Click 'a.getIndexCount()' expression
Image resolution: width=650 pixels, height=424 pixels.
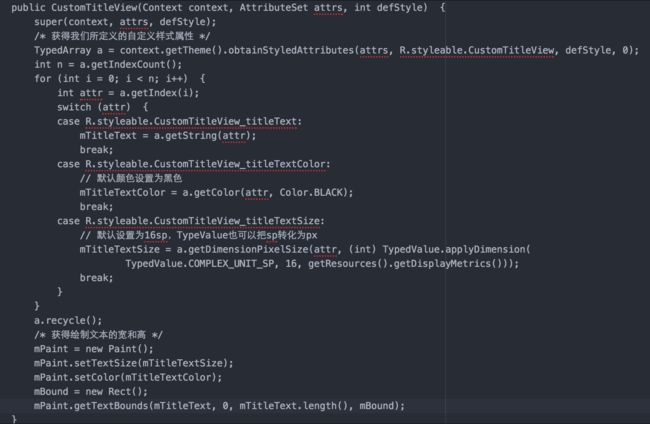(128, 65)
